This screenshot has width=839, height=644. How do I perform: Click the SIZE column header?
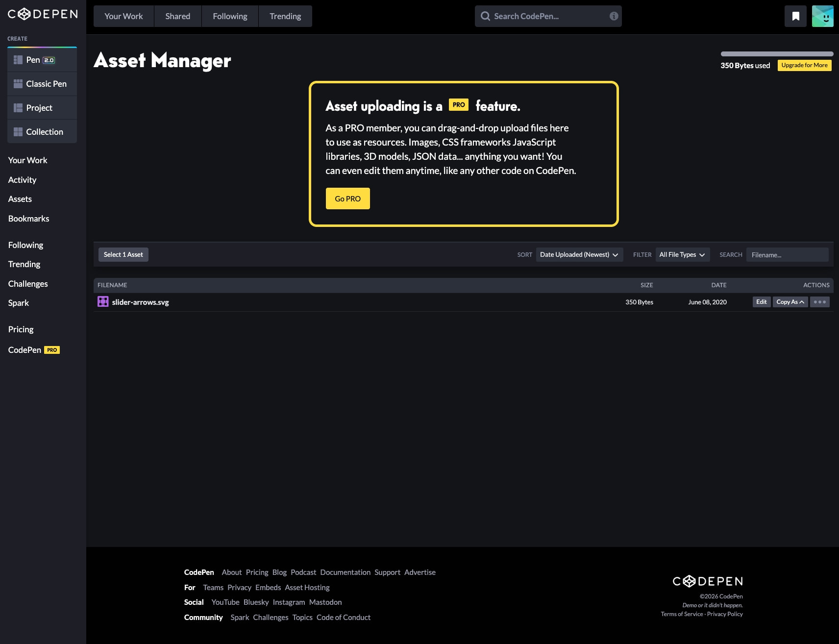click(647, 285)
